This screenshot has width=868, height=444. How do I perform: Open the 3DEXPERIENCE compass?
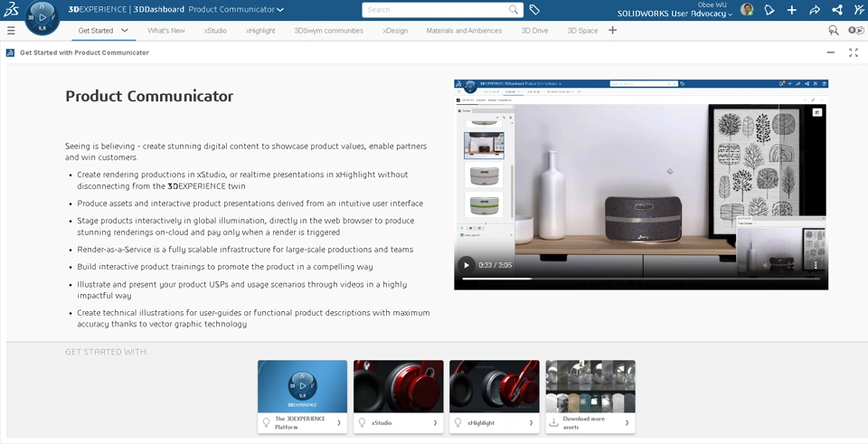[42, 17]
